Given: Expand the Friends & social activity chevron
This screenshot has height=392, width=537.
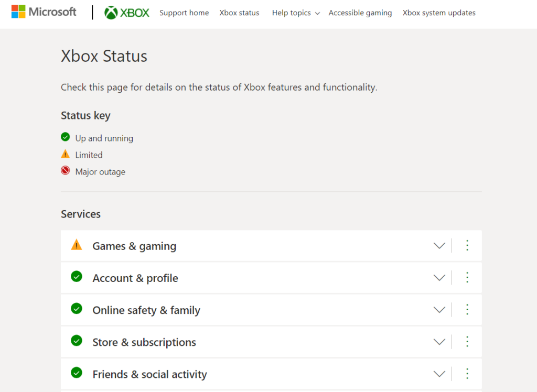Looking at the screenshot, I should [x=439, y=374].
